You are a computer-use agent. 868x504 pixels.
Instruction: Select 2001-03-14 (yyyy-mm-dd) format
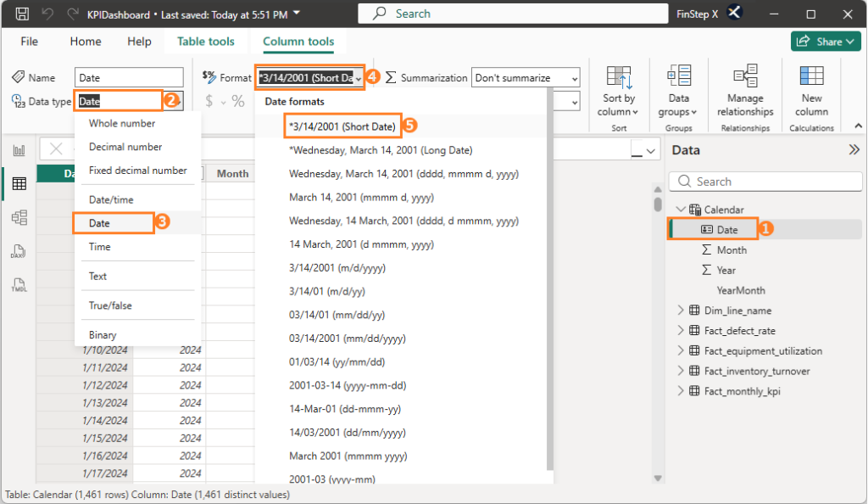pos(347,385)
